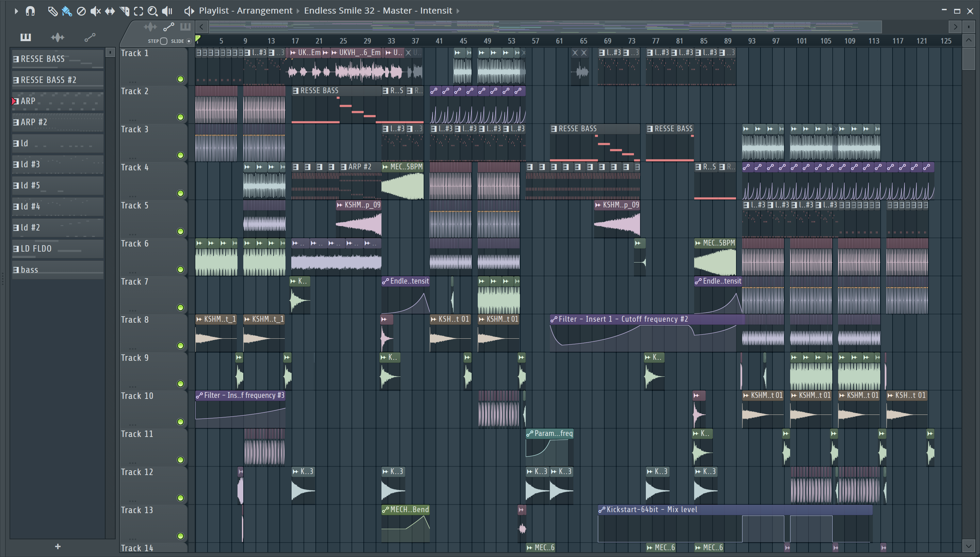Add a new pattern with the plus button

coord(58,547)
